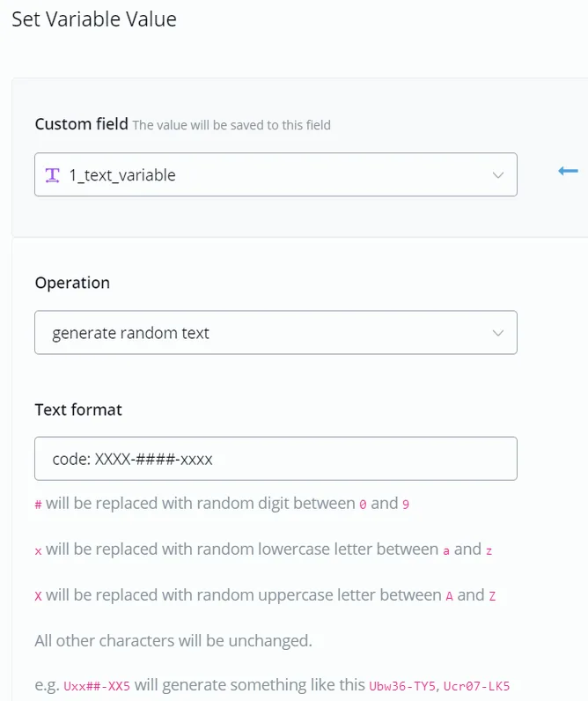Screen dimensions: 588x701
Task: Click the lowercase x code in hint
Action: pos(39,550)
